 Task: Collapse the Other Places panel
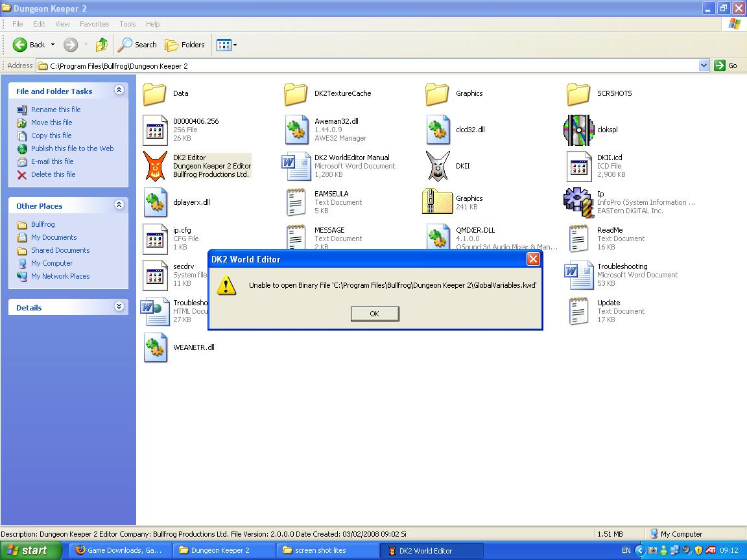coord(119,205)
